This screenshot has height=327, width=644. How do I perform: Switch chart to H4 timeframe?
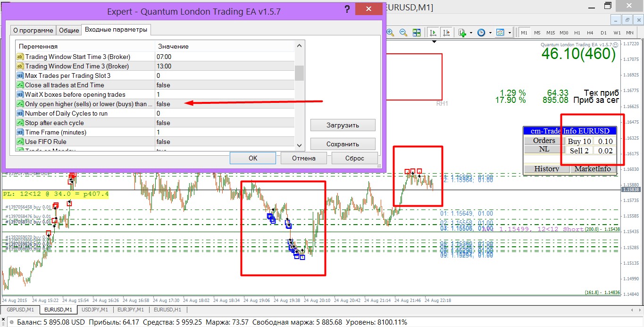click(590, 33)
